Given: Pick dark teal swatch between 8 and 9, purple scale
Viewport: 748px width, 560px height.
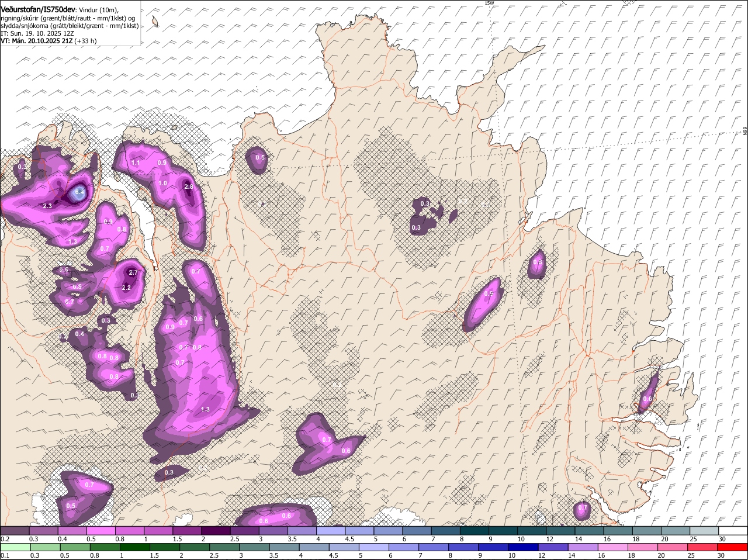Looking at the screenshot, I should coord(475,531).
